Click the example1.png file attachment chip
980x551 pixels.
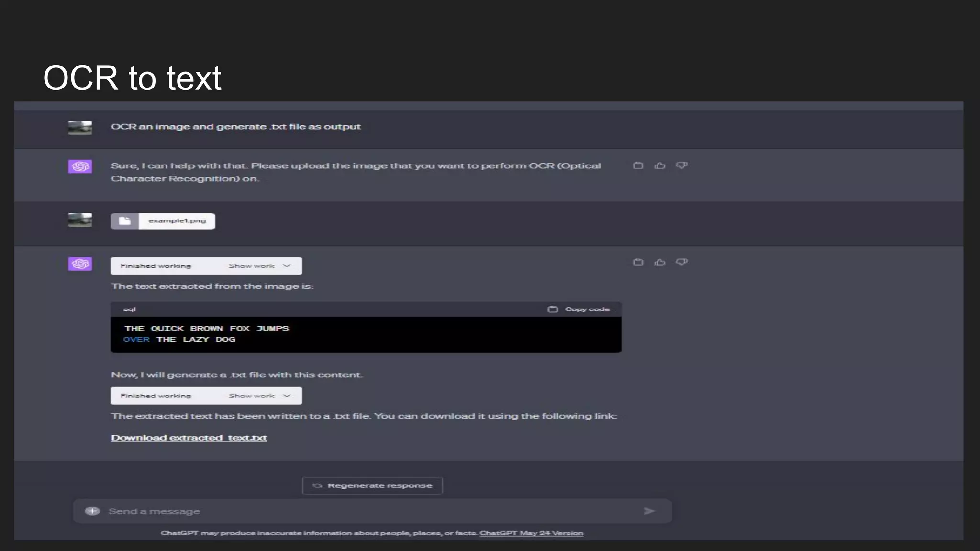tap(177, 221)
